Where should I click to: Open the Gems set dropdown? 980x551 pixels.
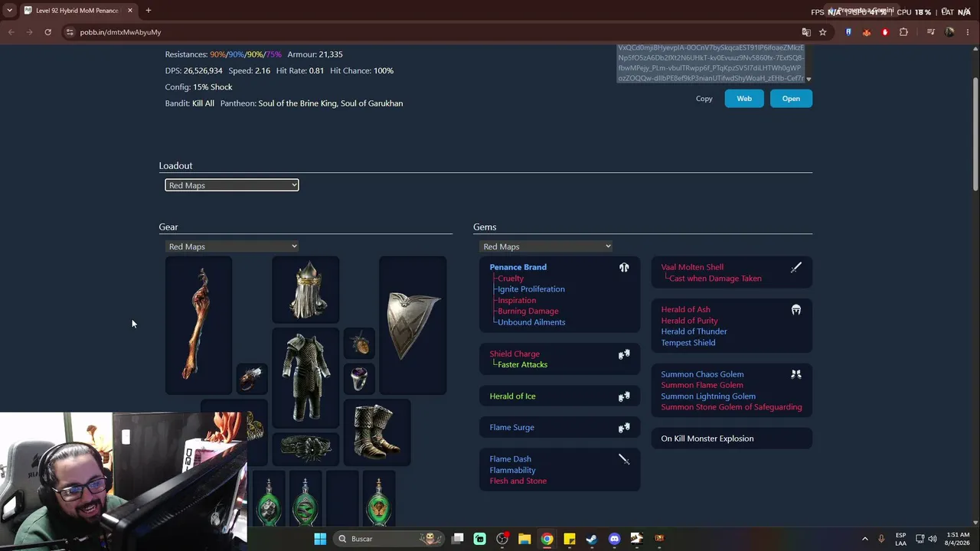coord(546,246)
